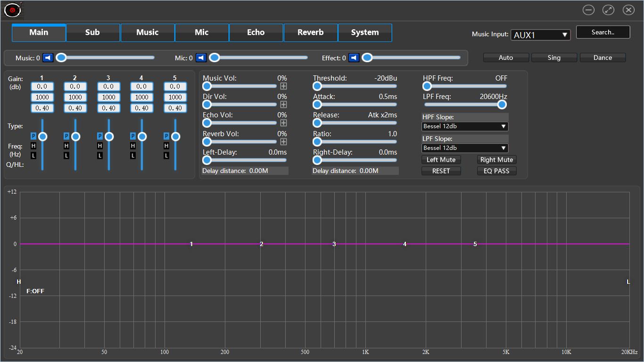Expand the LPF Slope dropdown

(x=464, y=148)
